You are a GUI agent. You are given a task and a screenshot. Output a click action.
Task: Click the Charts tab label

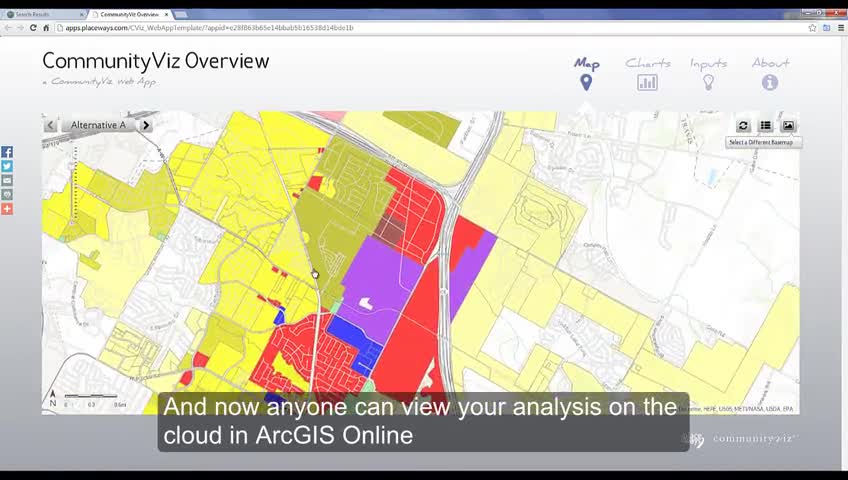click(x=648, y=63)
